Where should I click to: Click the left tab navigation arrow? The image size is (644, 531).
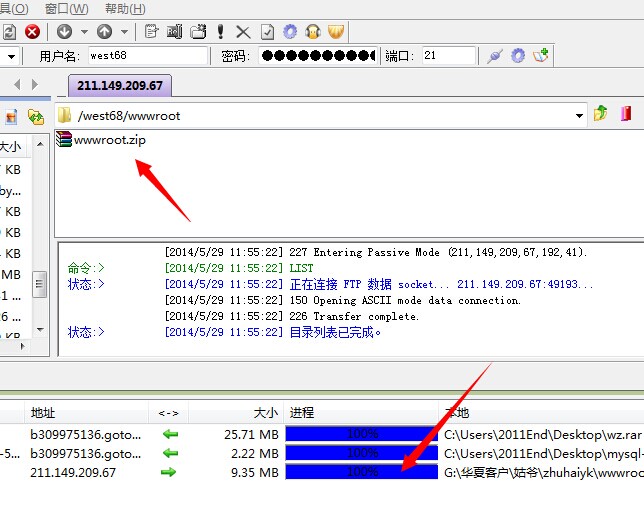[17, 85]
